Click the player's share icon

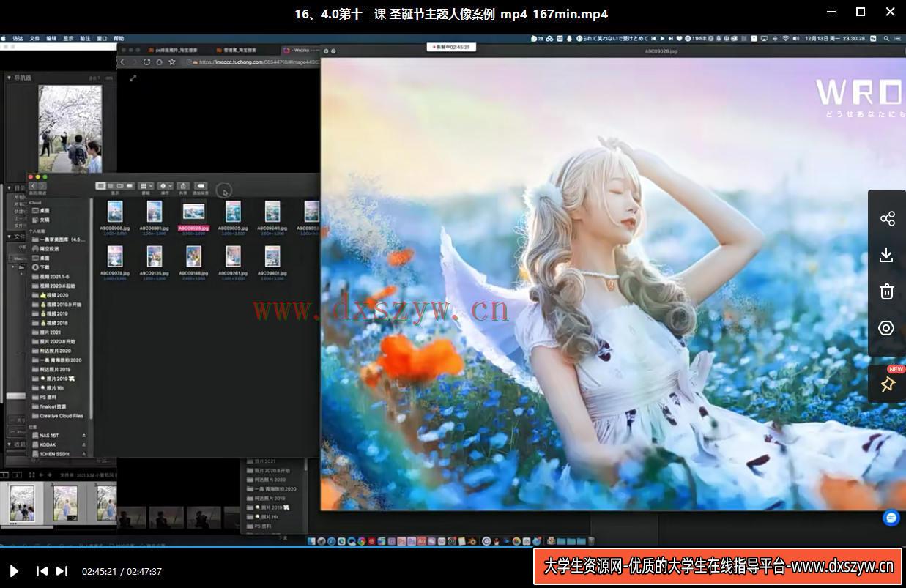887,218
